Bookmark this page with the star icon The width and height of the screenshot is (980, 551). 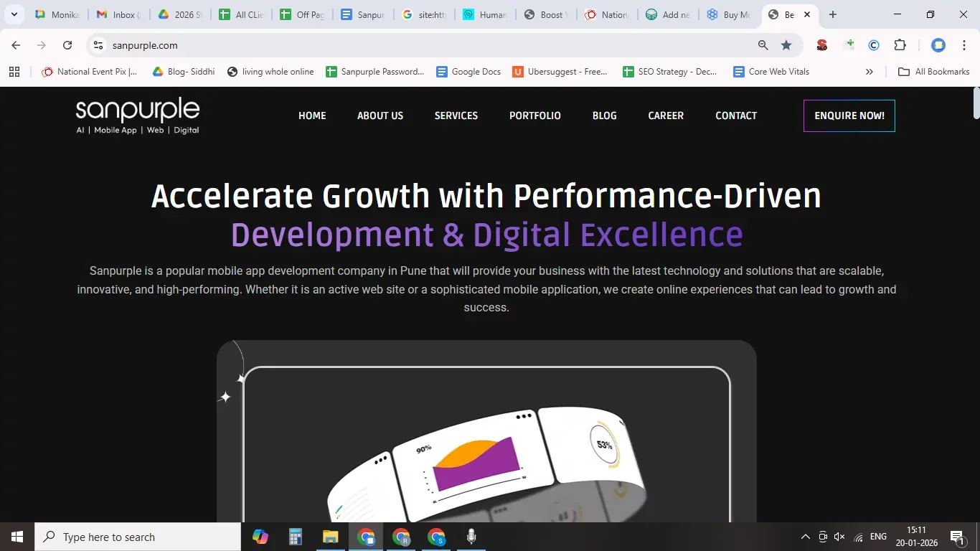[786, 45]
